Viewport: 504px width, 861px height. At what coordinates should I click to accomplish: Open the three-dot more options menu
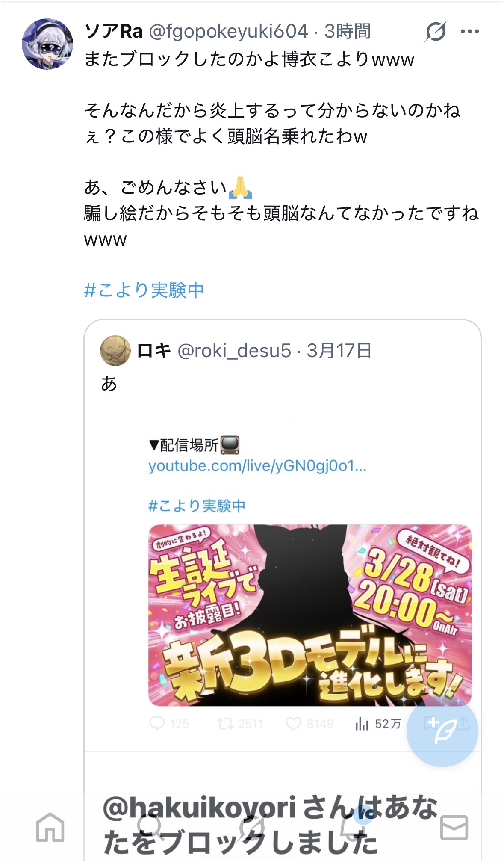[470, 31]
